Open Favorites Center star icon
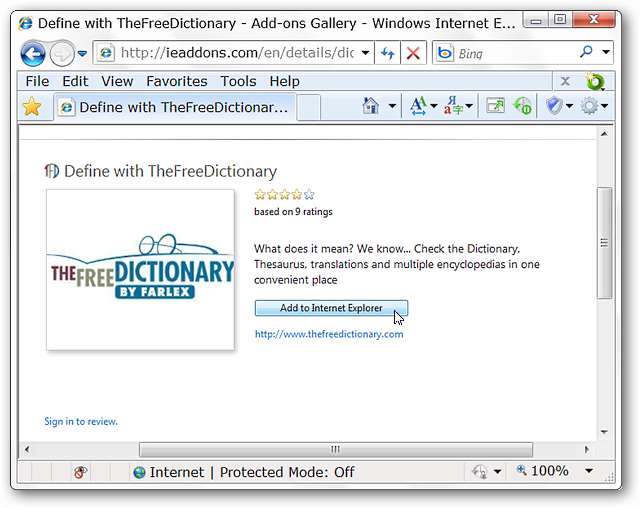Image resolution: width=640 pixels, height=508 pixels. (x=32, y=107)
